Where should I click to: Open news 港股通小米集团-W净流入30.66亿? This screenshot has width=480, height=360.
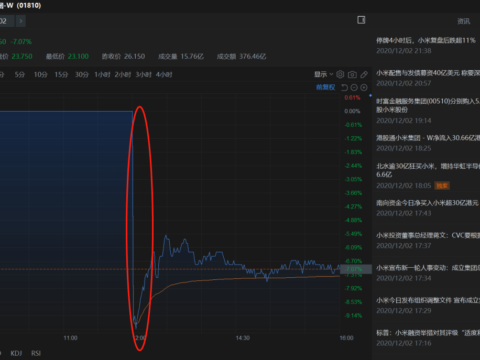click(428, 138)
